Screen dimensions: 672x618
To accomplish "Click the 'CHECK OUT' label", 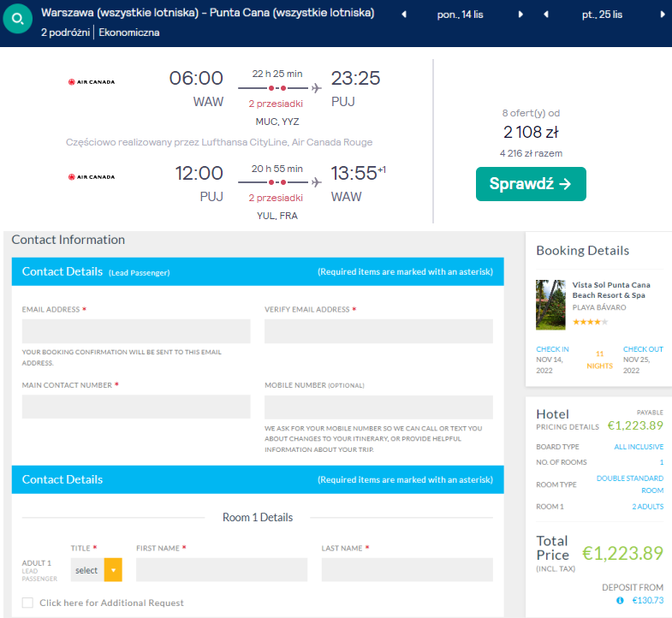I will (x=643, y=349).
